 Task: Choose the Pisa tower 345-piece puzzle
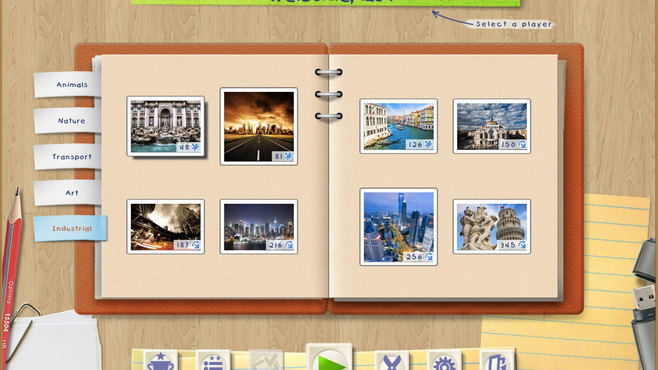pyautogui.click(x=492, y=227)
